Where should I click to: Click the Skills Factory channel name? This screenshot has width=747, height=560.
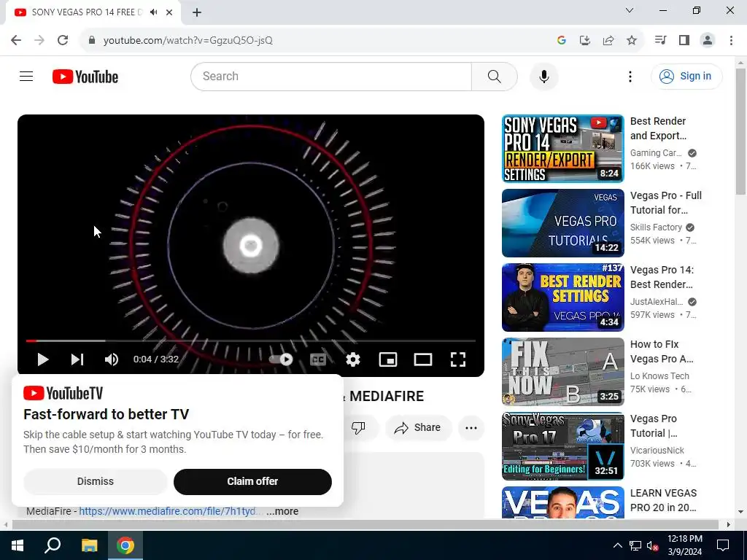click(656, 227)
